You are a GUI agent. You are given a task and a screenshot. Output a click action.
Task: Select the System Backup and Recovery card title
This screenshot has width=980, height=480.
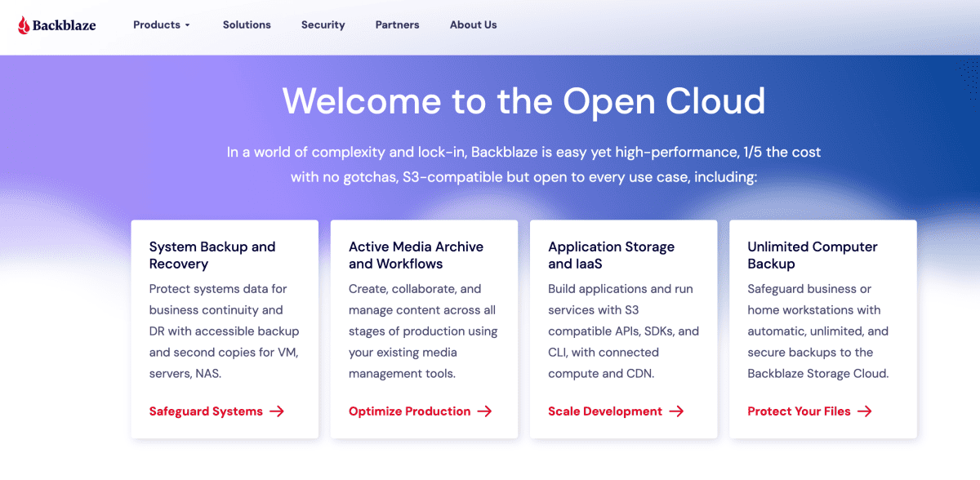click(x=212, y=255)
